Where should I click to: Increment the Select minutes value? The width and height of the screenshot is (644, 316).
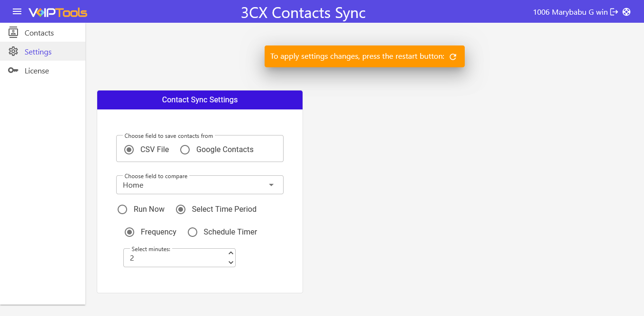point(230,253)
